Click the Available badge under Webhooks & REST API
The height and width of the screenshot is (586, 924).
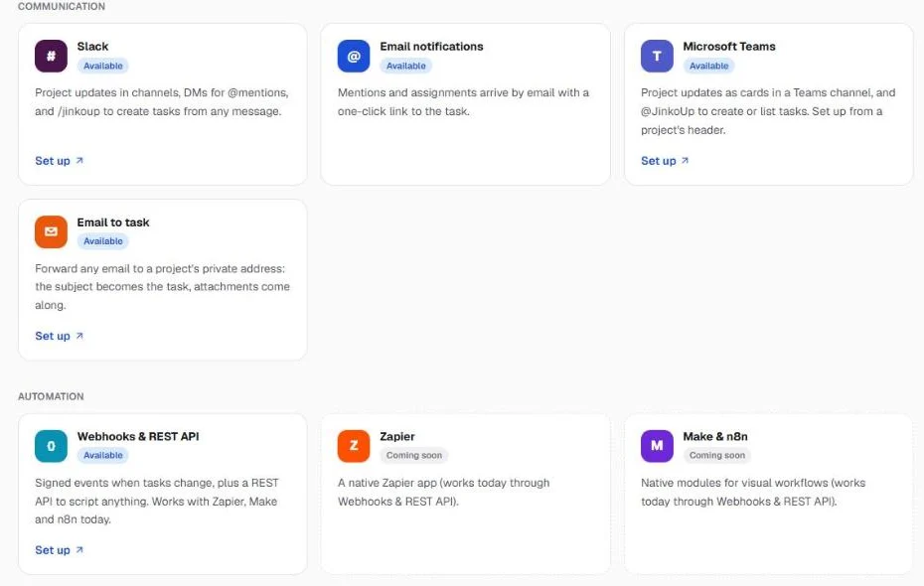tap(103, 455)
